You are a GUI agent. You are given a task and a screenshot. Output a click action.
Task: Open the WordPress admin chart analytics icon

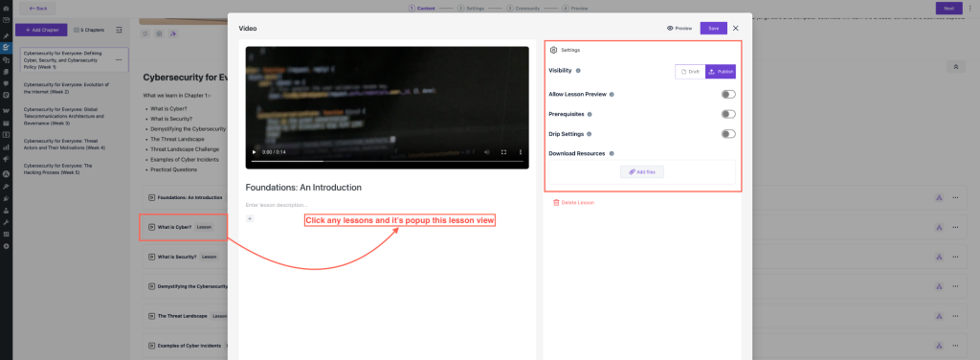pyautogui.click(x=7, y=147)
